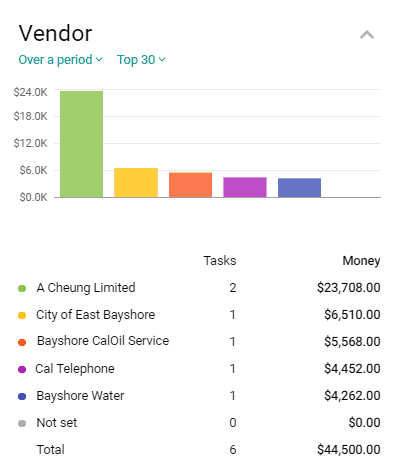Click the Cal Telephone vendor name
Viewport: 400px width, 463px height.
click(75, 369)
